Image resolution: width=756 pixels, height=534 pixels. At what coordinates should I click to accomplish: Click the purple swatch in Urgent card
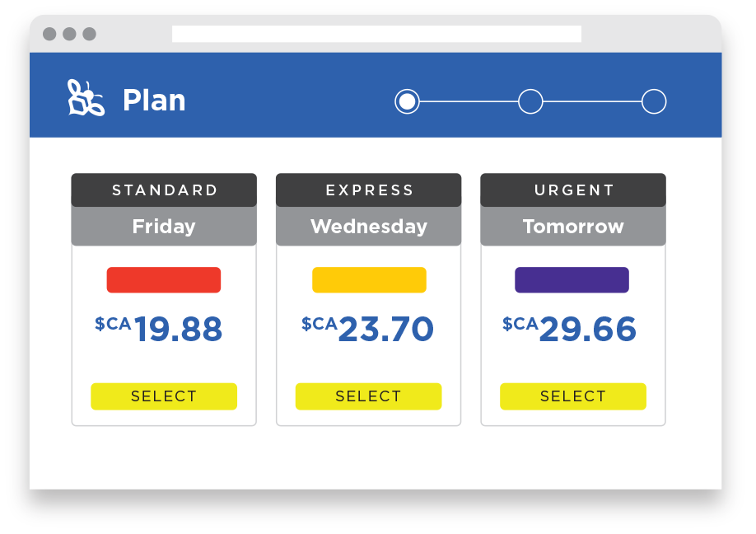point(572,280)
